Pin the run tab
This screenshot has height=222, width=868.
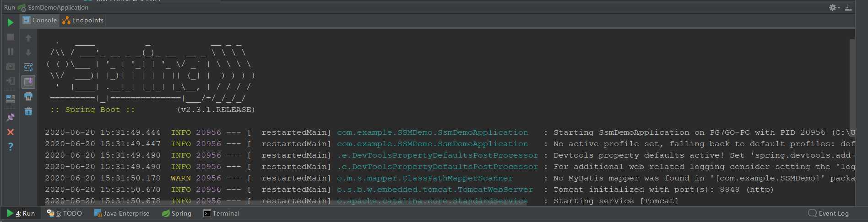[x=10, y=117]
